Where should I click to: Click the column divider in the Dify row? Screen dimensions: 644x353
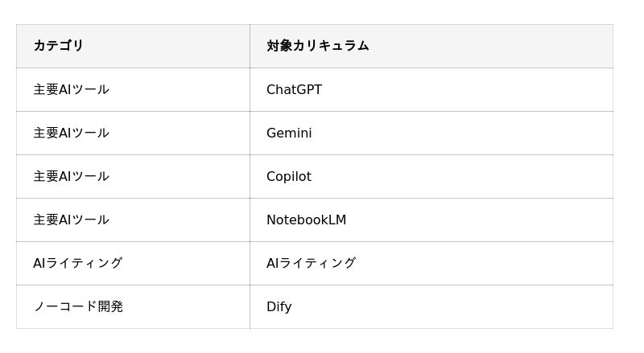pyautogui.click(x=250, y=307)
